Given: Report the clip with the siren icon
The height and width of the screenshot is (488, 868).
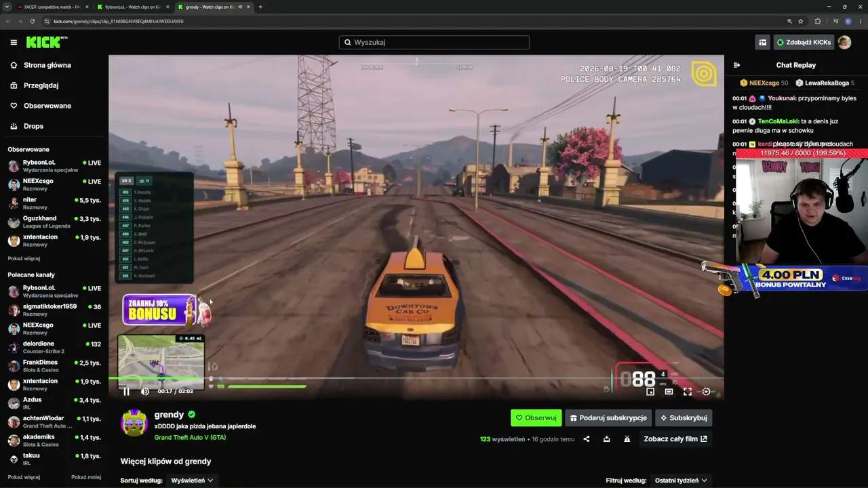Looking at the screenshot, I should pos(627,439).
